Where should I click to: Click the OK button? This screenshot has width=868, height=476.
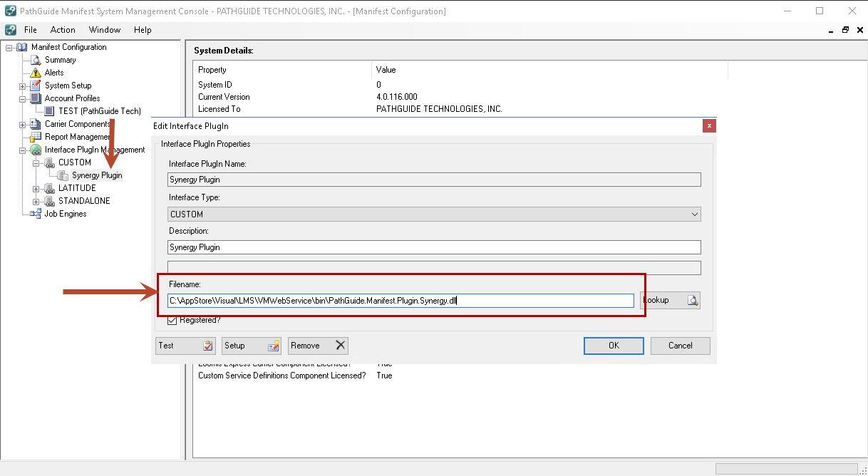click(x=614, y=346)
